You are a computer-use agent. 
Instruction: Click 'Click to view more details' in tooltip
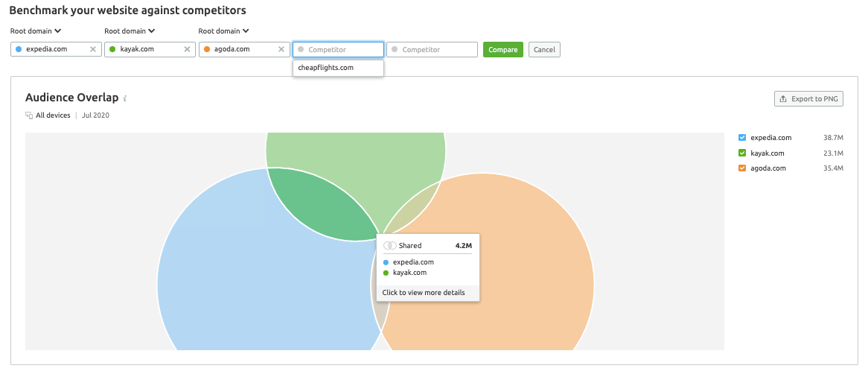coord(424,293)
